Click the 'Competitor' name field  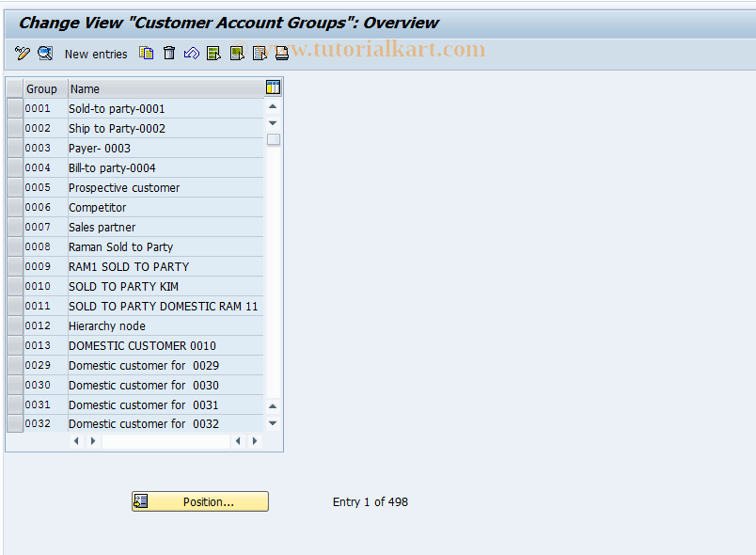(165, 207)
